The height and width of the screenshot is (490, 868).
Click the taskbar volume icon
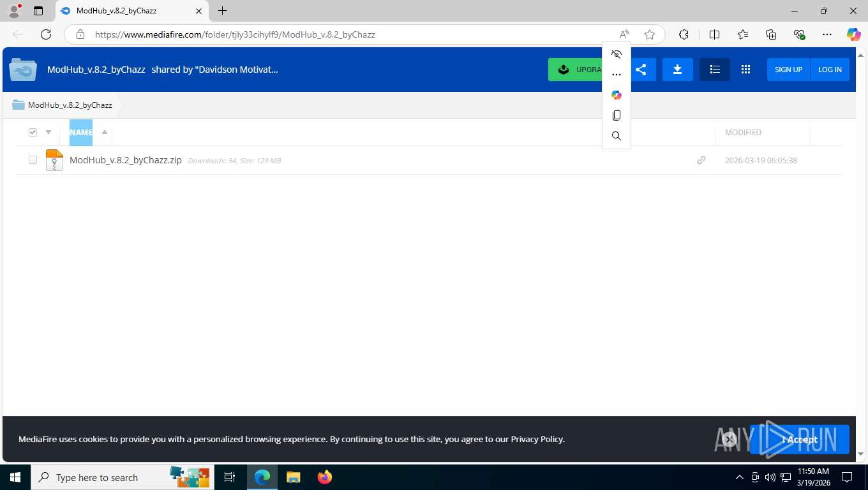(x=770, y=477)
